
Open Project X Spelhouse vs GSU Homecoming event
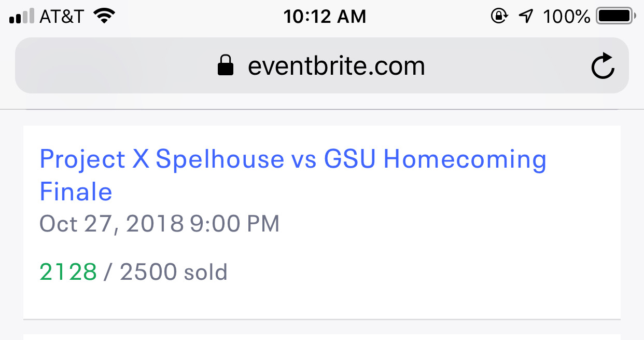click(x=293, y=175)
